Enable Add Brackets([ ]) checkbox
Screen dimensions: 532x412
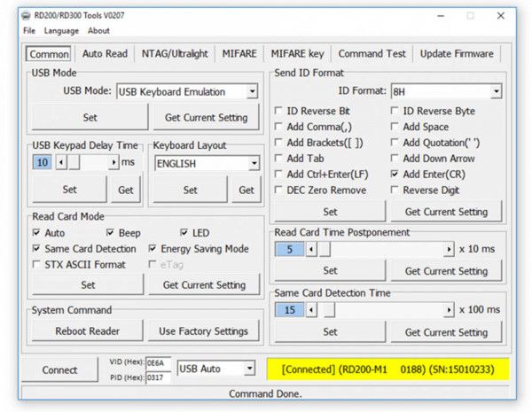click(x=278, y=143)
